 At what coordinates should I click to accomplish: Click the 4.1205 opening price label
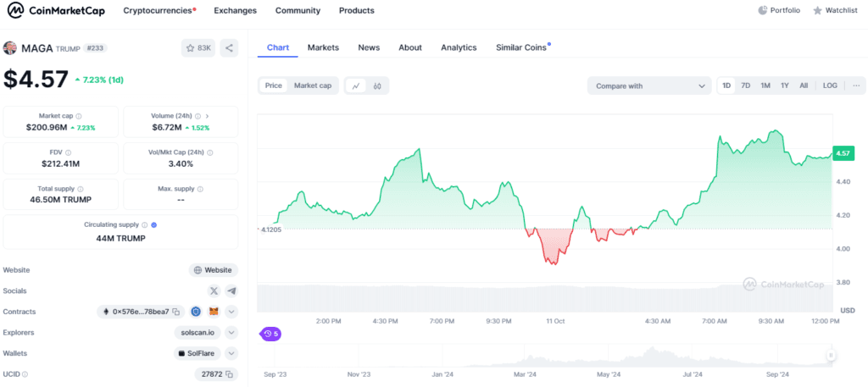270,229
